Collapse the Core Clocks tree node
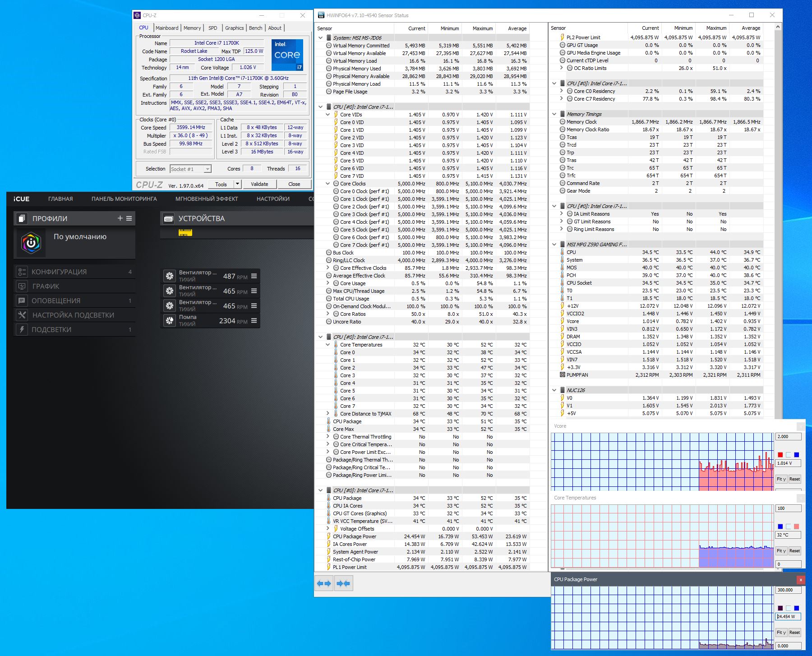Screen dimensions: 812x656 (328, 184)
